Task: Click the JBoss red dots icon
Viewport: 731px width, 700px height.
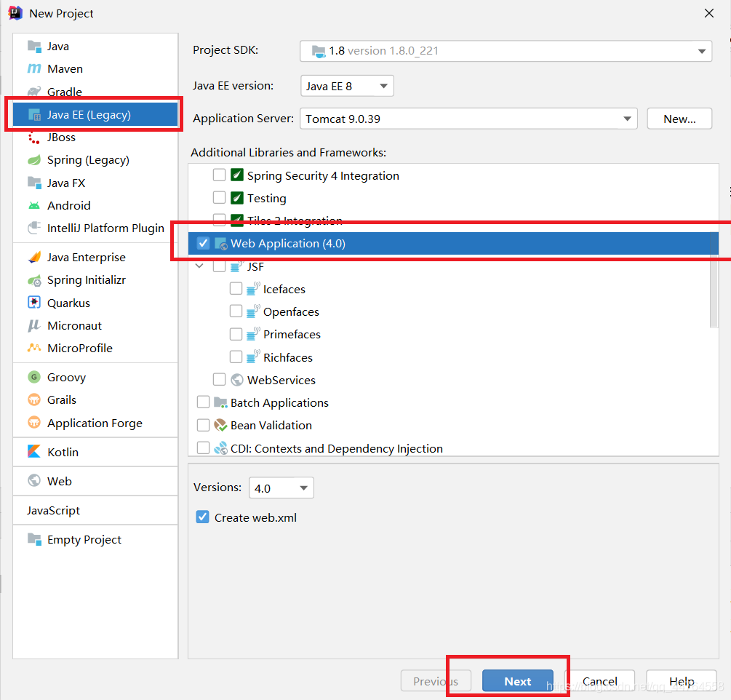Action: coord(34,138)
